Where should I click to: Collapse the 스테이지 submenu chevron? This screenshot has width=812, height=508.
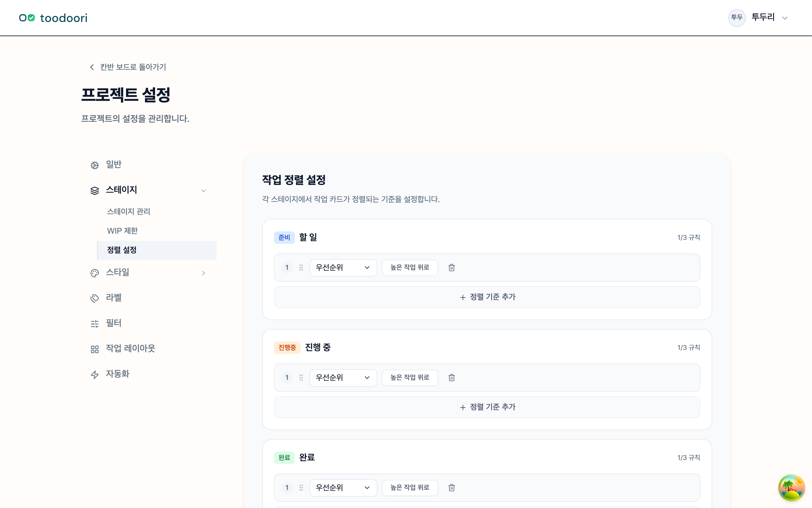click(x=203, y=190)
